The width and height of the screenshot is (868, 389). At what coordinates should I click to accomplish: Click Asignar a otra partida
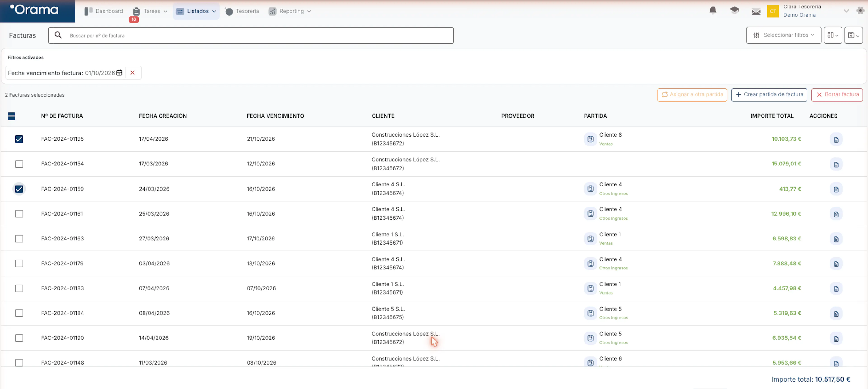(692, 95)
